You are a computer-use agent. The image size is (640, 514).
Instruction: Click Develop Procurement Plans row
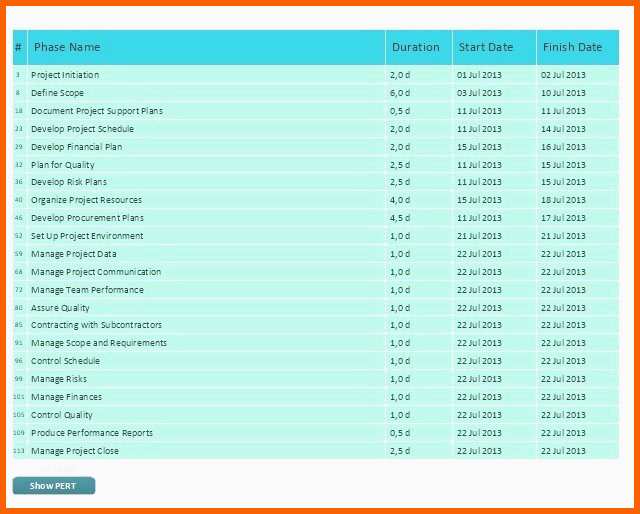point(87,218)
